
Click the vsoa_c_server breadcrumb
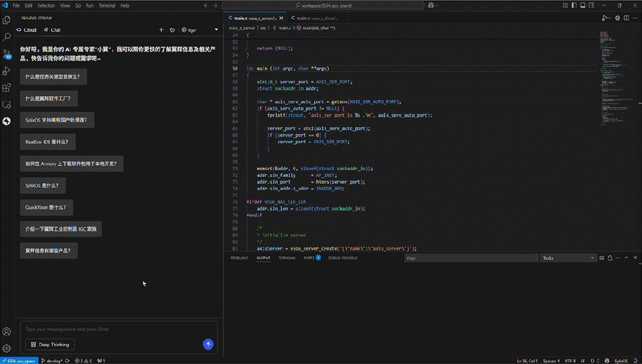[x=242, y=28]
